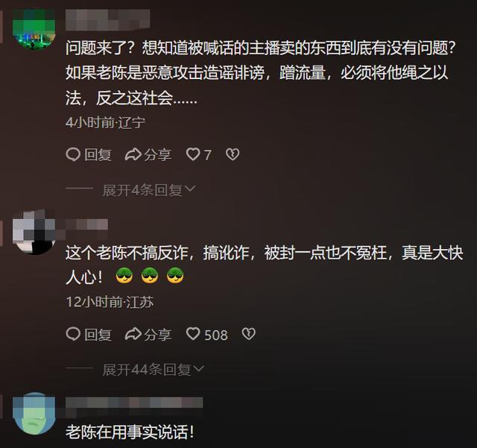Click broken heart beside the 508 likes
The height and width of the screenshot is (448, 477).
coord(248,334)
